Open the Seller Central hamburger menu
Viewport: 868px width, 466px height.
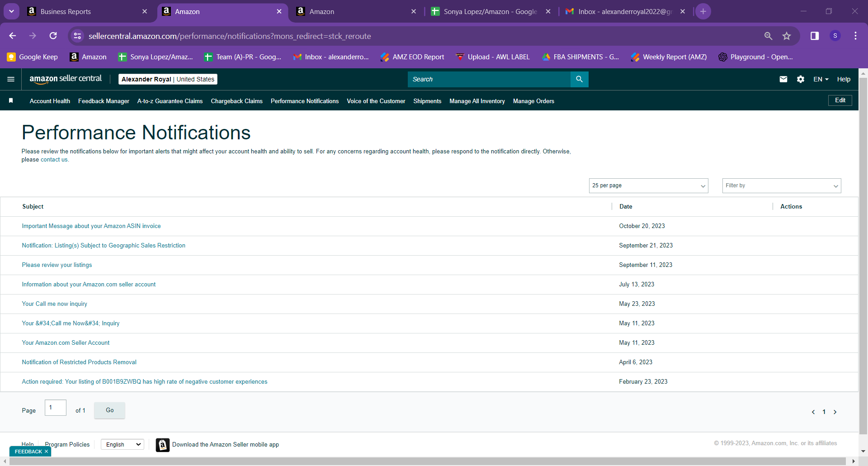(11, 79)
